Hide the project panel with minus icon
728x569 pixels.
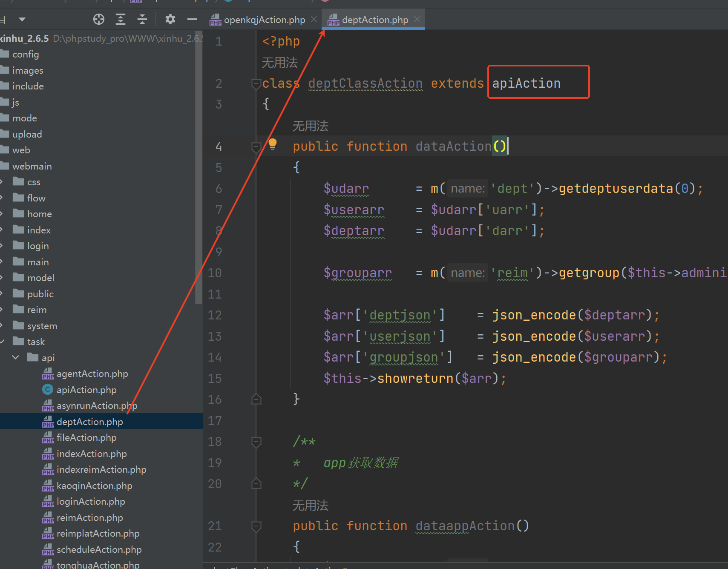coord(192,19)
